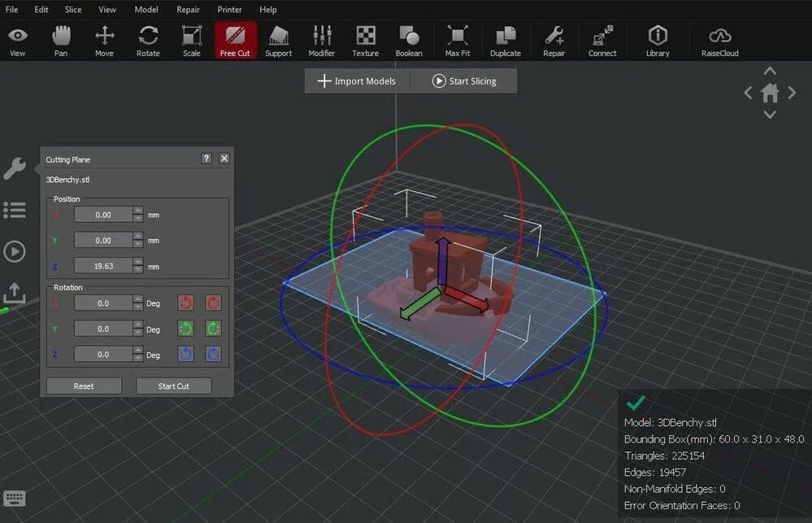The width and height of the screenshot is (812, 523).
Task: Rotate X axis with first red button
Action: pyautogui.click(x=186, y=303)
